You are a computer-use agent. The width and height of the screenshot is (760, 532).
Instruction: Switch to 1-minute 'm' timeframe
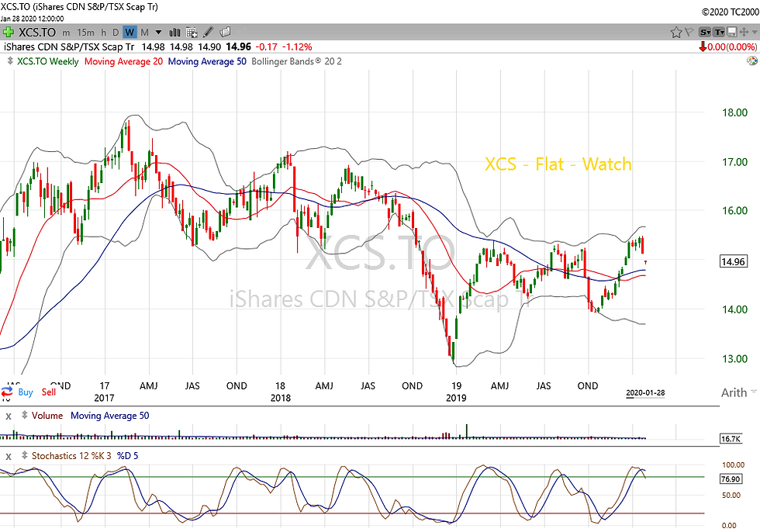(x=66, y=33)
